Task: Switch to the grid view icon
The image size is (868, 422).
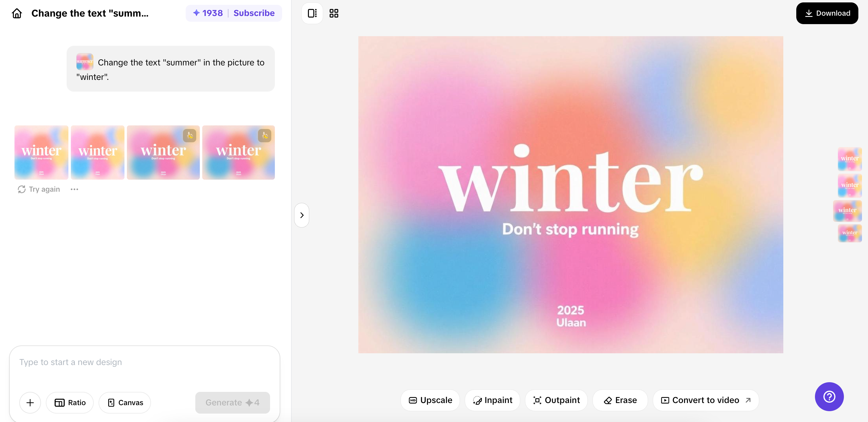Action: click(x=334, y=14)
